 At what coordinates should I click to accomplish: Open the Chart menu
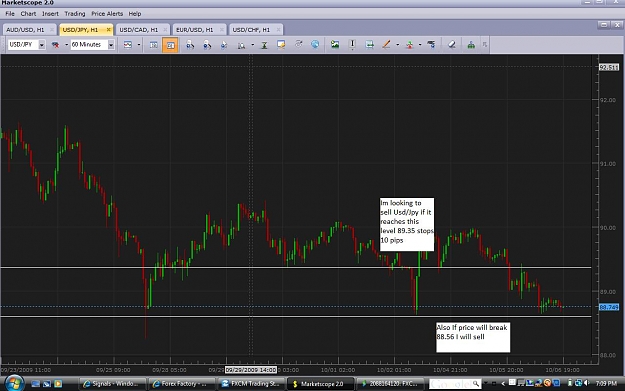tap(28, 14)
